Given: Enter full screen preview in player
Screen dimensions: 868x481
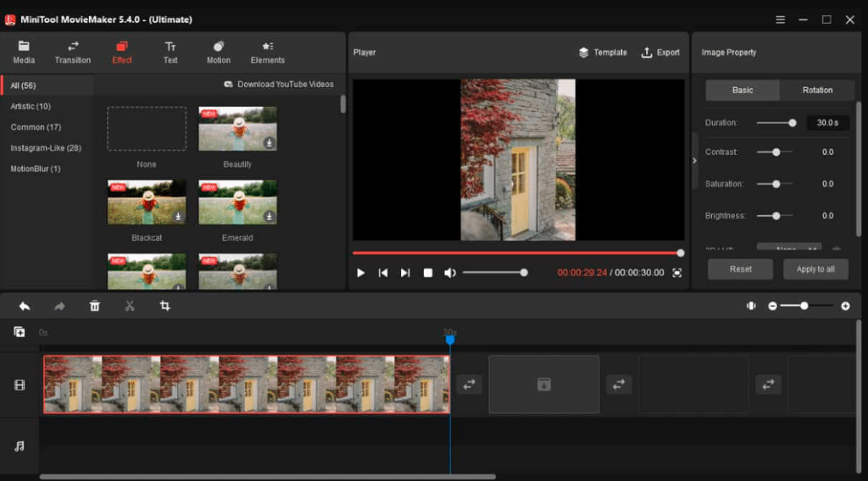Looking at the screenshot, I should 676,273.
